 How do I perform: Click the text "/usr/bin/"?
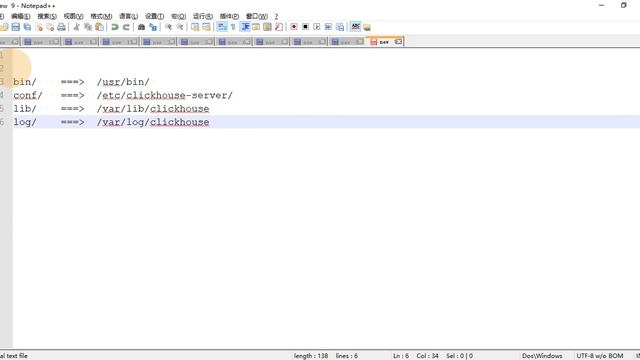pyautogui.click(x=123, y=82)
